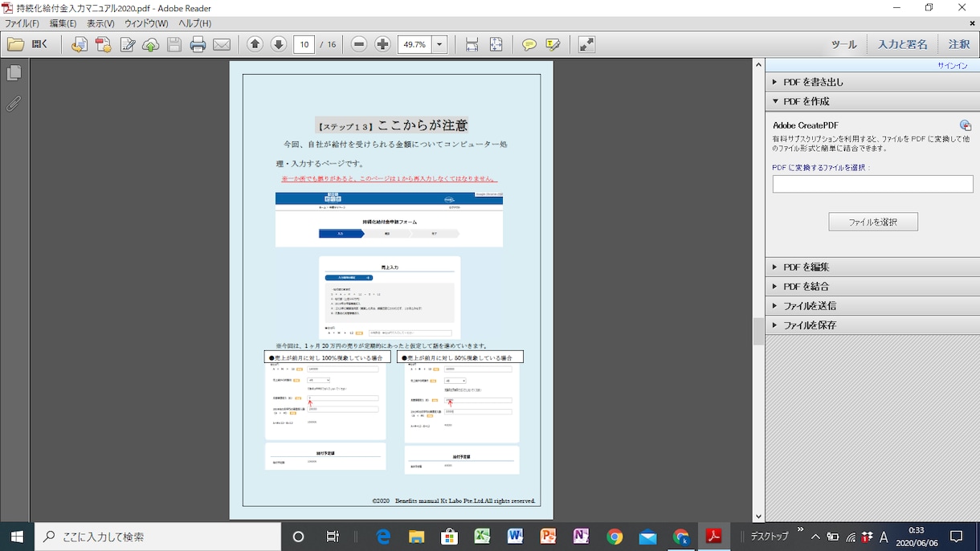
Task: Go to next page with the down arrow
Action: [279, 44]
